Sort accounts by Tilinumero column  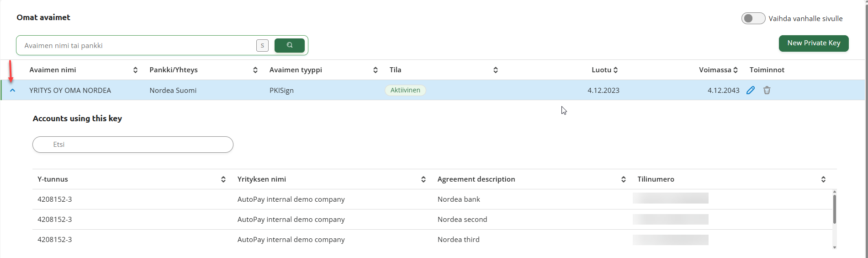pos(823,179)
